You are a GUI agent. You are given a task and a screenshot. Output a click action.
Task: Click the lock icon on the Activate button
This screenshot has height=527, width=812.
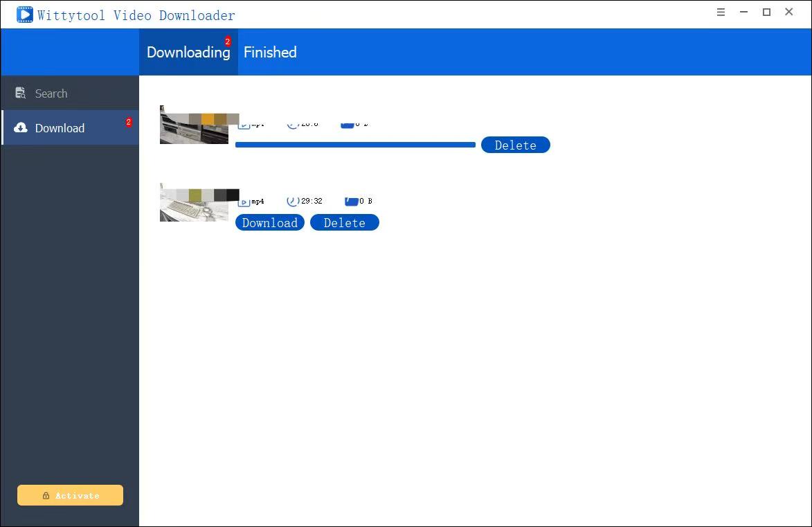[46, 496]
